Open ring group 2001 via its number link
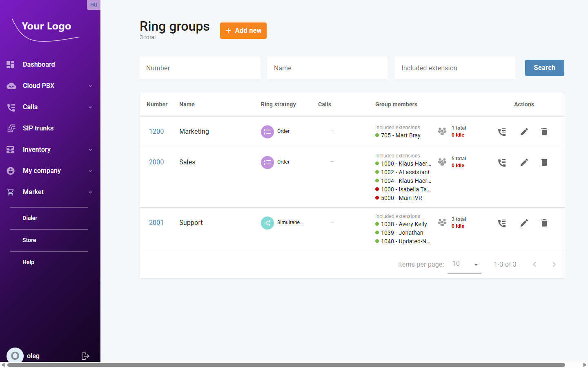 (156, 222)
